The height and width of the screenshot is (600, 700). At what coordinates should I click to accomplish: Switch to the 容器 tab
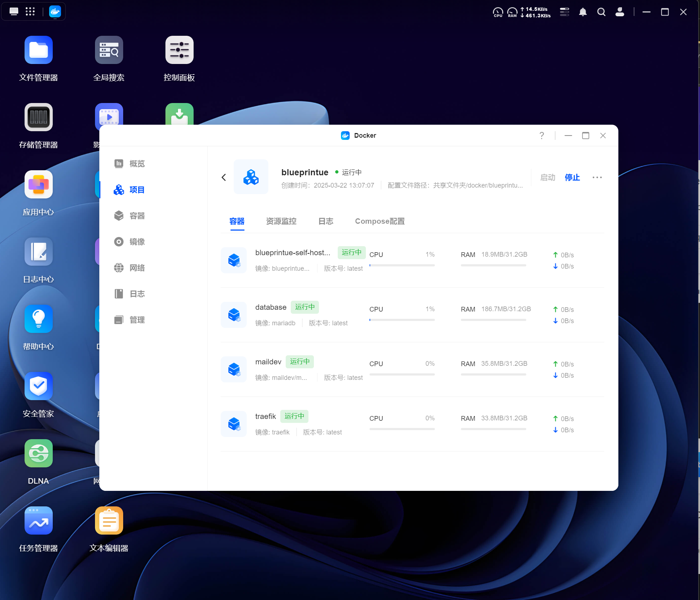[x=237, y=221]
